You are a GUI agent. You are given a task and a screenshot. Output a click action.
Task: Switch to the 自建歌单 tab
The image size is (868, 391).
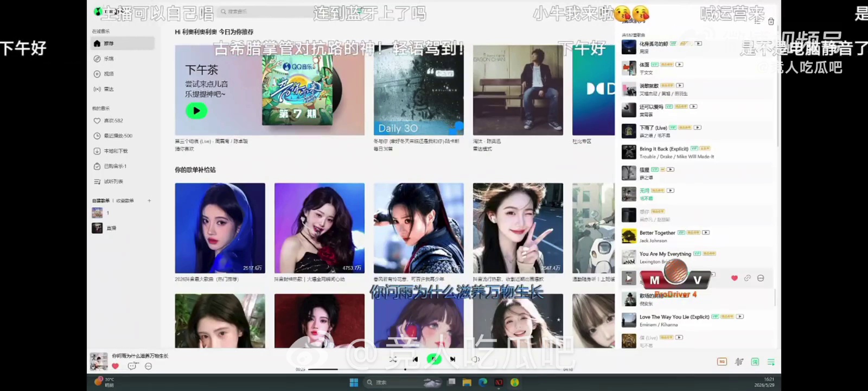click(x=101, y=201)
